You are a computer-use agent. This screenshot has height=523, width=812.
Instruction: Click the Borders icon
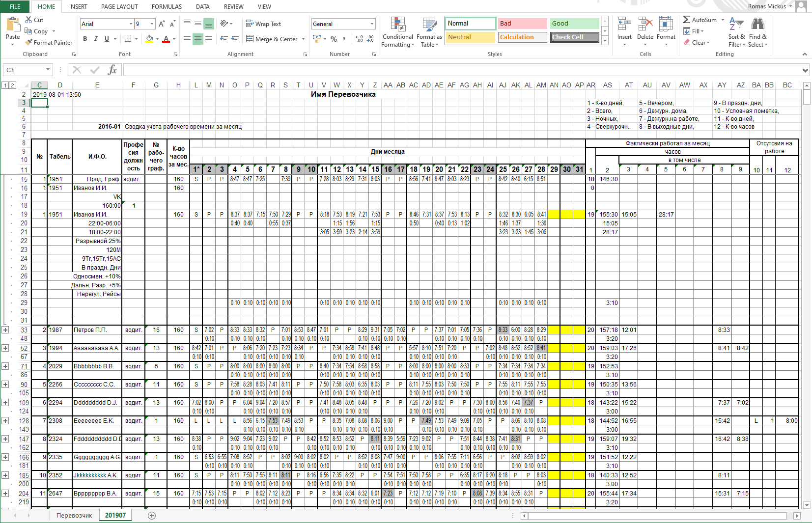(x=128, y=39)
